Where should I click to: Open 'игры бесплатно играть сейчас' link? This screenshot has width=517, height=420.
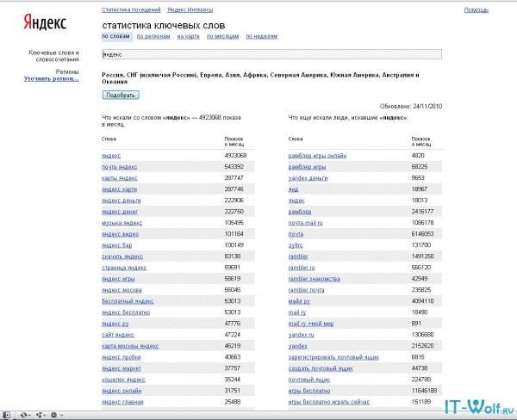pyautogui.click(x=329, y=402)
